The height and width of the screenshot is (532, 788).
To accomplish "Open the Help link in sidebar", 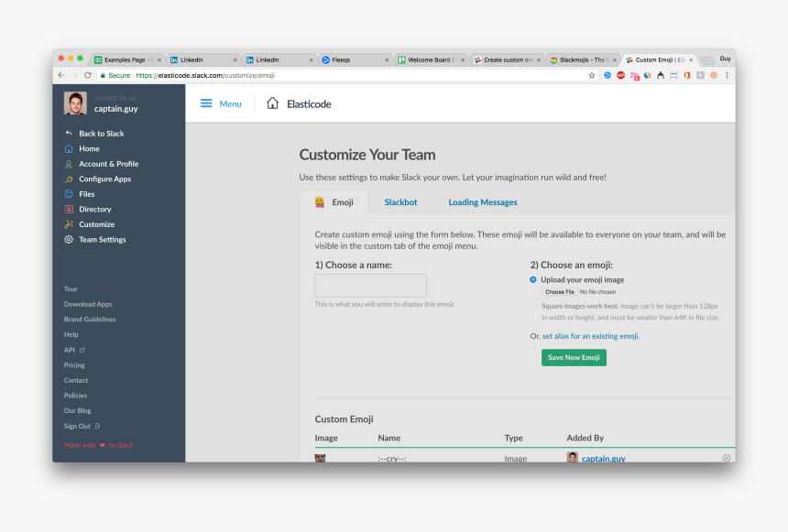I will click(71, 334).
